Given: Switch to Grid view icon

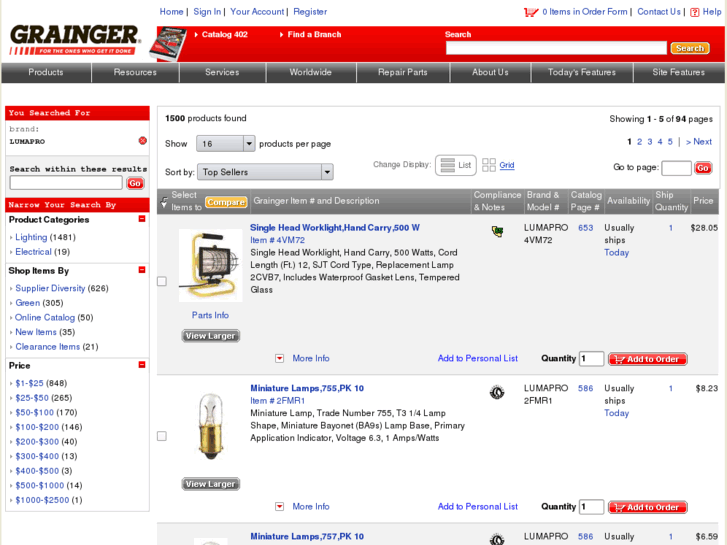Looking at the screenshot, I should point(489,165).
